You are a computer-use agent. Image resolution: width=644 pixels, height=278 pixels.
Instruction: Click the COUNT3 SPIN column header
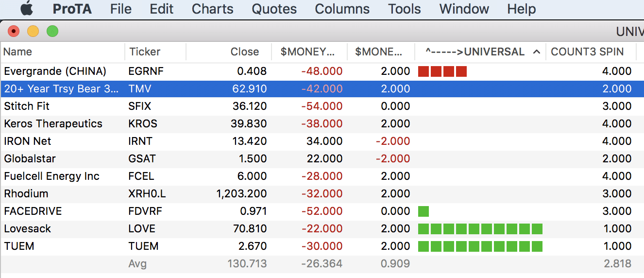587,52
